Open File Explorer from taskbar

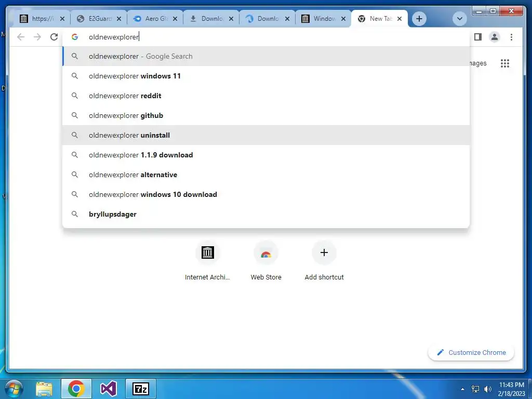click(44, 389)
